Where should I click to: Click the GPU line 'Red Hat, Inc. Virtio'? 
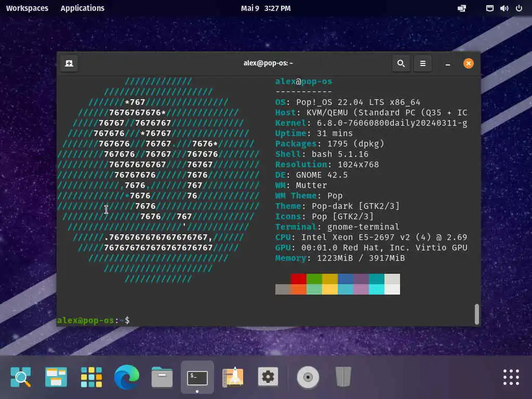coord(371,248)
